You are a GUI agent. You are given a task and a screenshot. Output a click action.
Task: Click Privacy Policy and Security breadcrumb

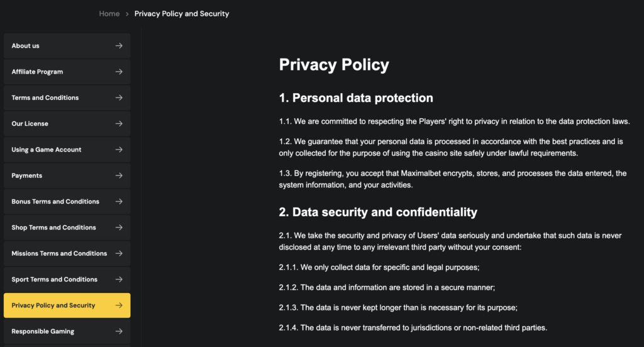point(182,14)
